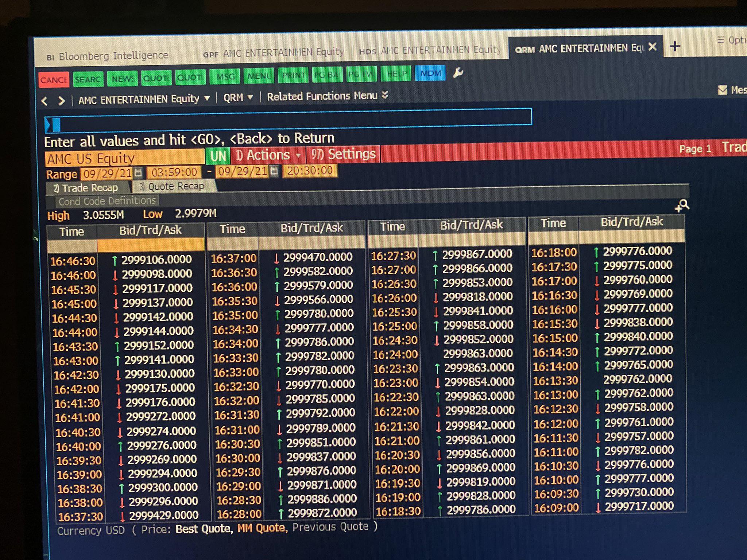This screenshot has width=747, height=560.
Task: Select the 16:09:00 row time
Action: 556,508
